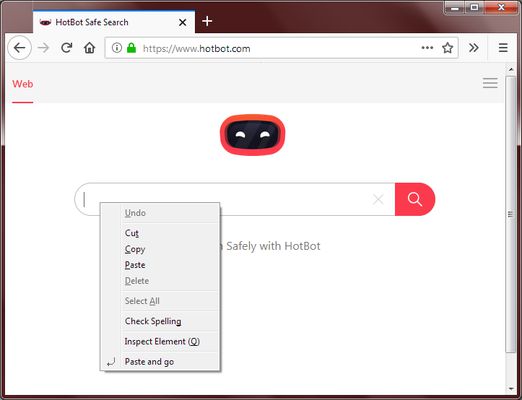The width and height of the screenshot is (522, 400).
Task: Click the green padlock security icon
Action: pos(132,48)
